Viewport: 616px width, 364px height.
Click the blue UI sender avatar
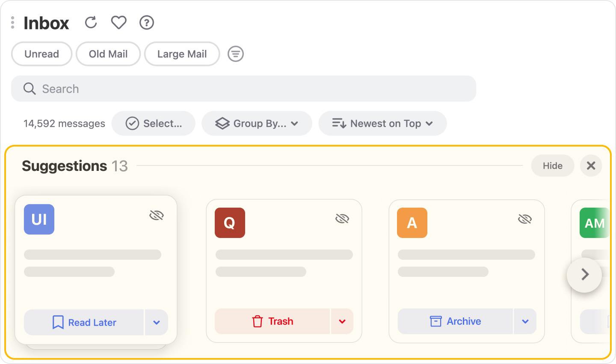[39, 219]
